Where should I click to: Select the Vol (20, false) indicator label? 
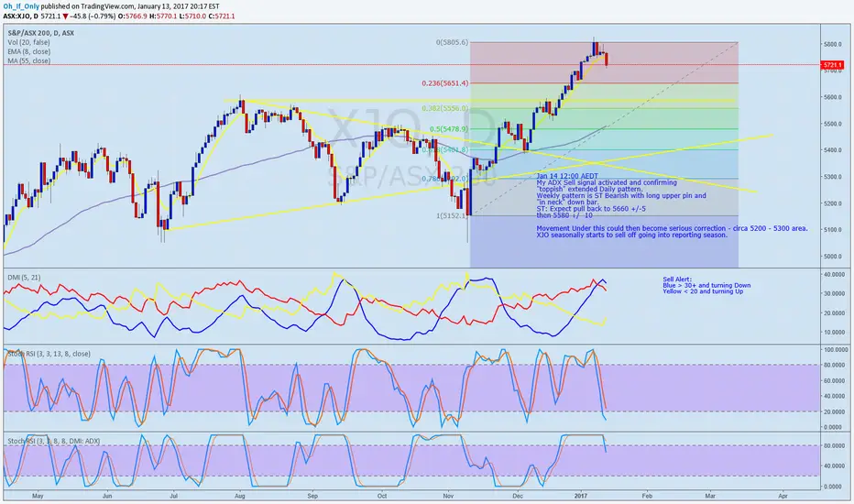pos(29,42)
